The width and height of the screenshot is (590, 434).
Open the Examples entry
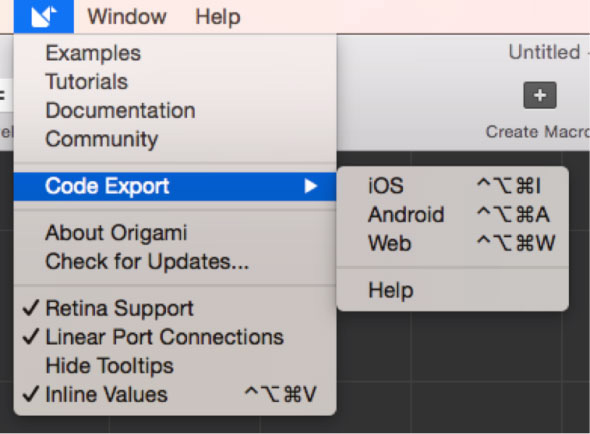[175, 53]
